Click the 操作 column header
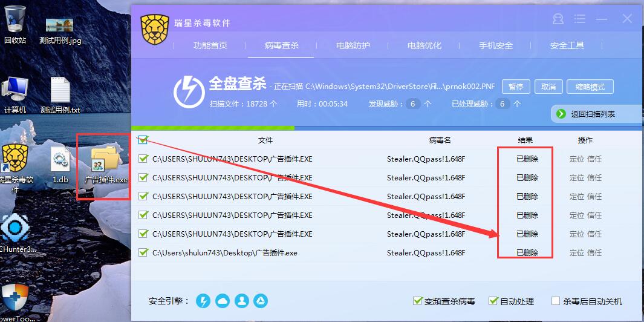 (x=585, y=140)
